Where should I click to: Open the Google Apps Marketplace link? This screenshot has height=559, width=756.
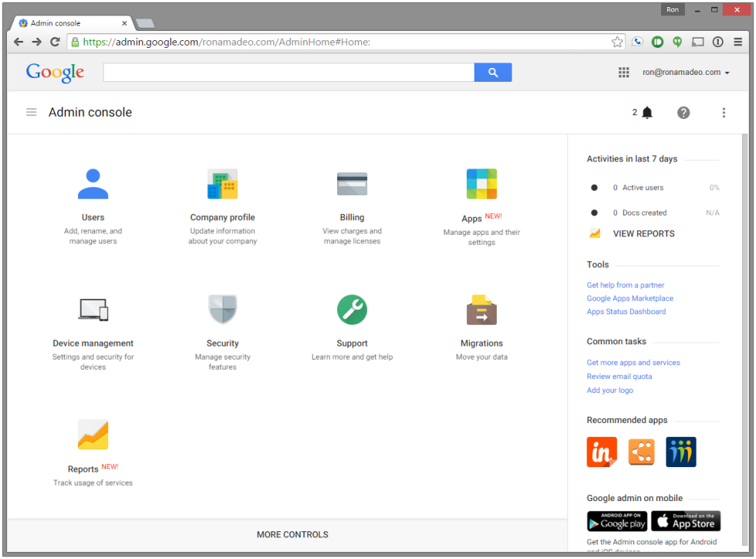click(x=629, y=298)
